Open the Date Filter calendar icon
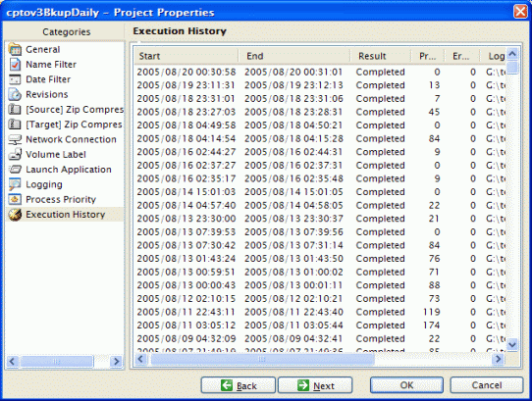532x401 pixels. (x=15, y=79)
